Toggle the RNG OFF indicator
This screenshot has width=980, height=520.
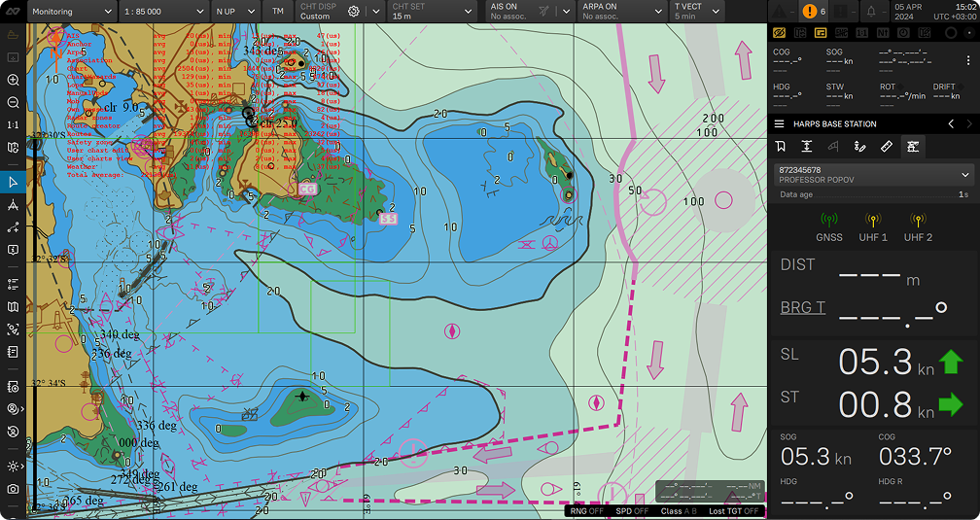tap(586, 510)
